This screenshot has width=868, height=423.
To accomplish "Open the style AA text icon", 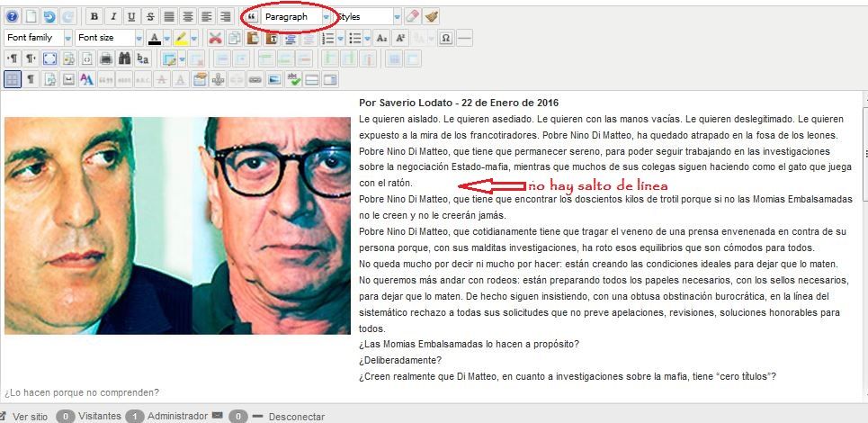I will point(87,80).
